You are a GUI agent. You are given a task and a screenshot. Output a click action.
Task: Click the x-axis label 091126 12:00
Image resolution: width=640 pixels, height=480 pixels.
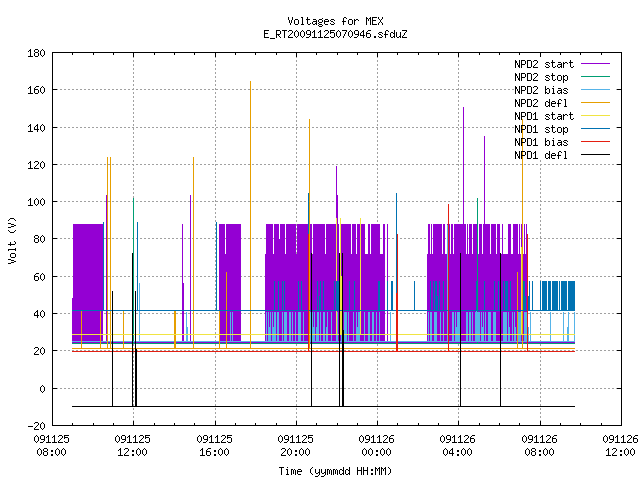click(620, 446)
